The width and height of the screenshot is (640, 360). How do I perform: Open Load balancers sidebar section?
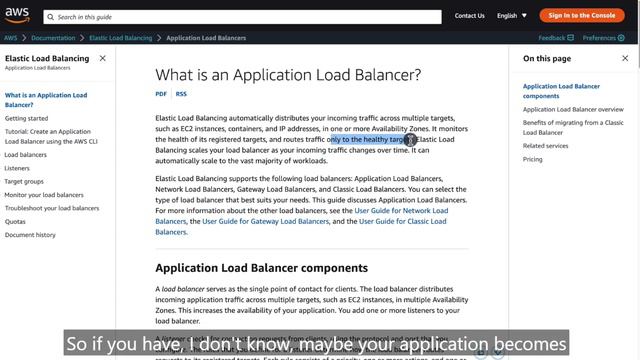(x=26, y=155)
